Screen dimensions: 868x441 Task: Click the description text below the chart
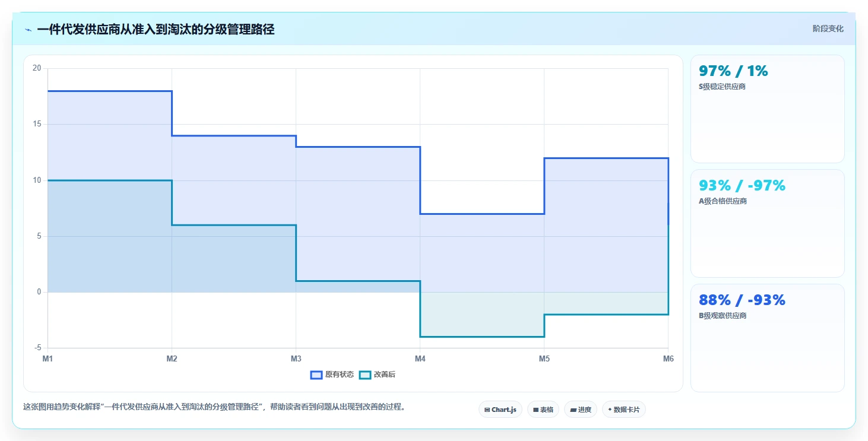click(x=214, y=407)
